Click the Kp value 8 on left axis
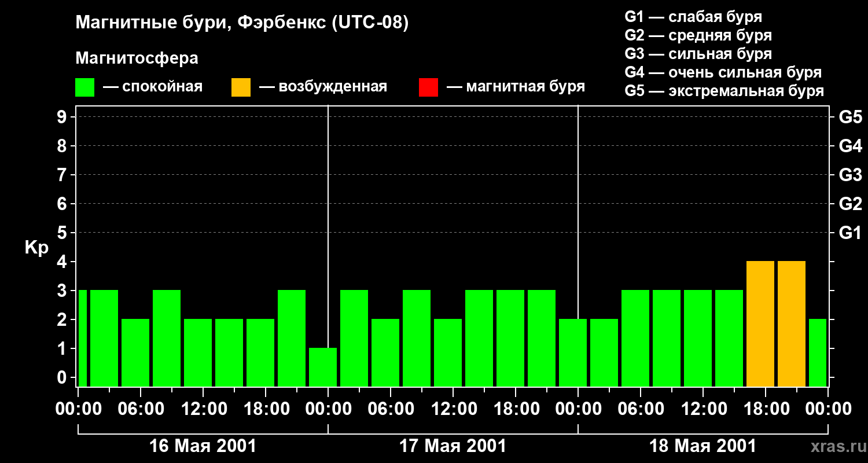 tap(63, 146)
